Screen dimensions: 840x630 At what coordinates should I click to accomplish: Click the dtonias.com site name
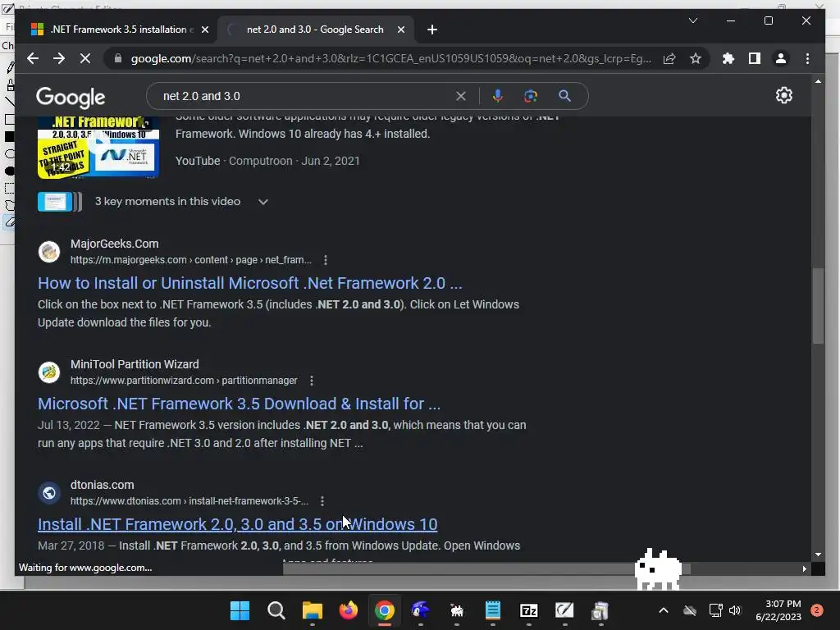103,485
